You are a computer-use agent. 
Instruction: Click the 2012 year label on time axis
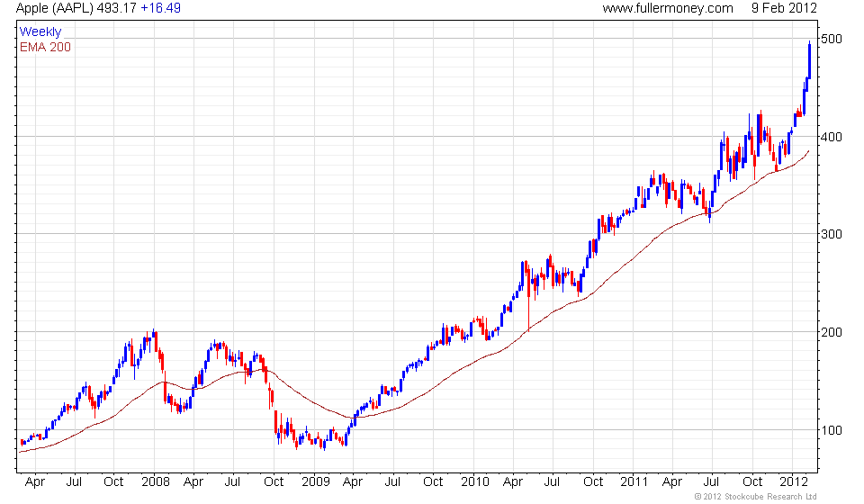coord(794,482)
